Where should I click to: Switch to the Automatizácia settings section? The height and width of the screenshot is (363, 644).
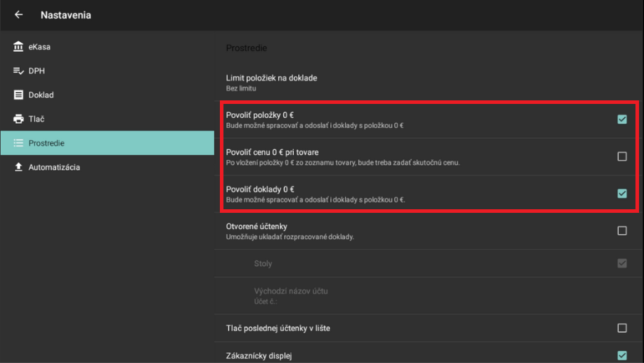54,167
